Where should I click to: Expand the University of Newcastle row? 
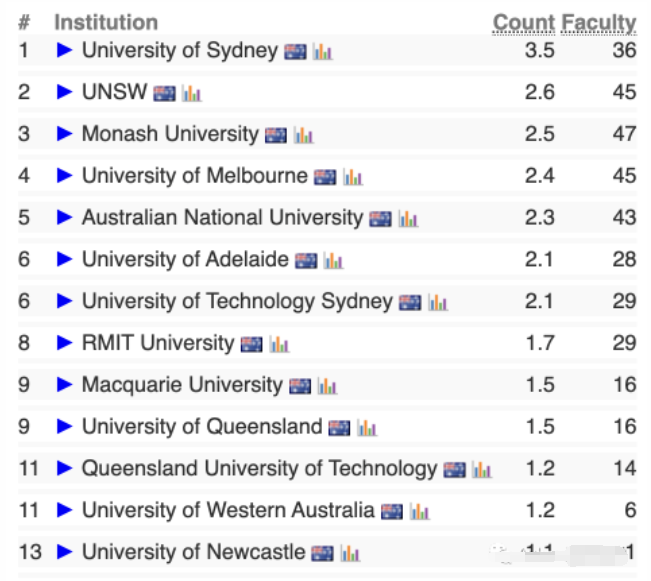[x=64, y=552]
